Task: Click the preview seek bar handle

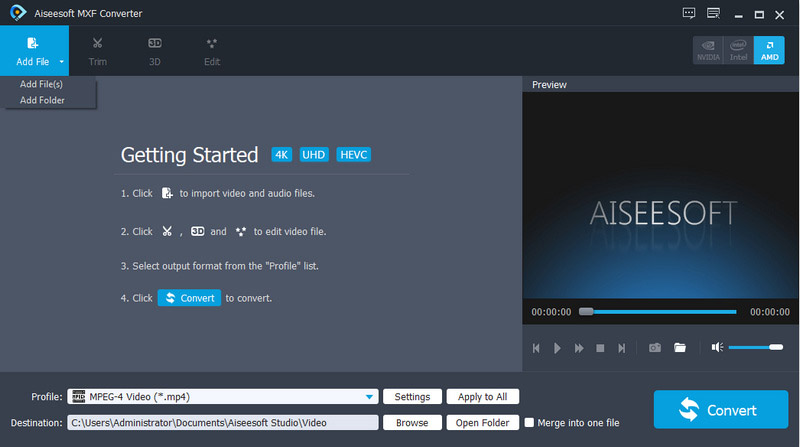Action: pos(586,312)
